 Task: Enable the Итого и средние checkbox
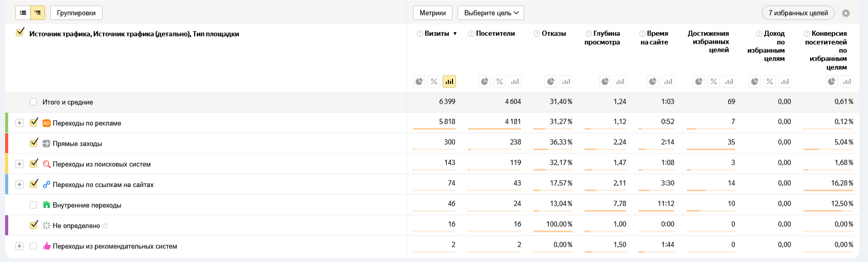(33, 102)
